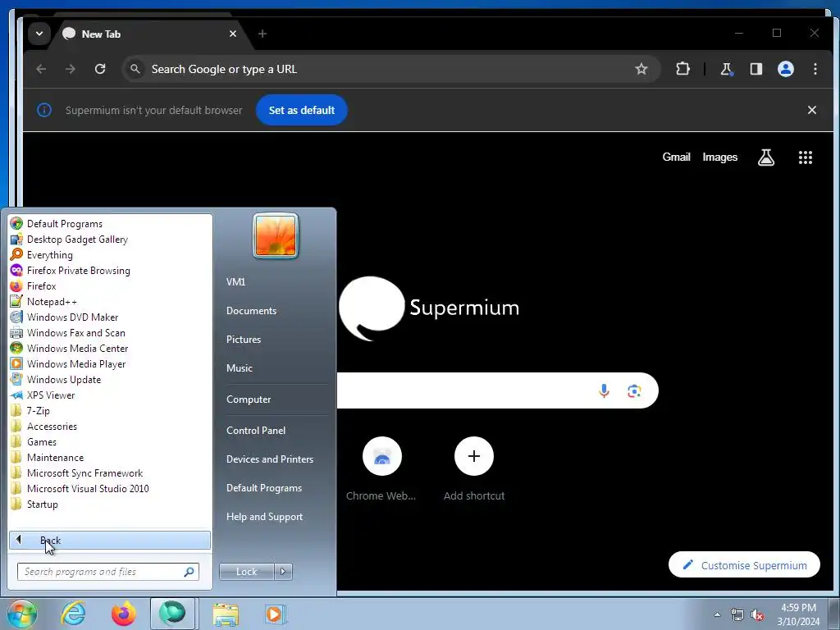The height and width of the screenshot is (630, 840).
Task: Click Customise Supermium button
Action: [744, 564]
